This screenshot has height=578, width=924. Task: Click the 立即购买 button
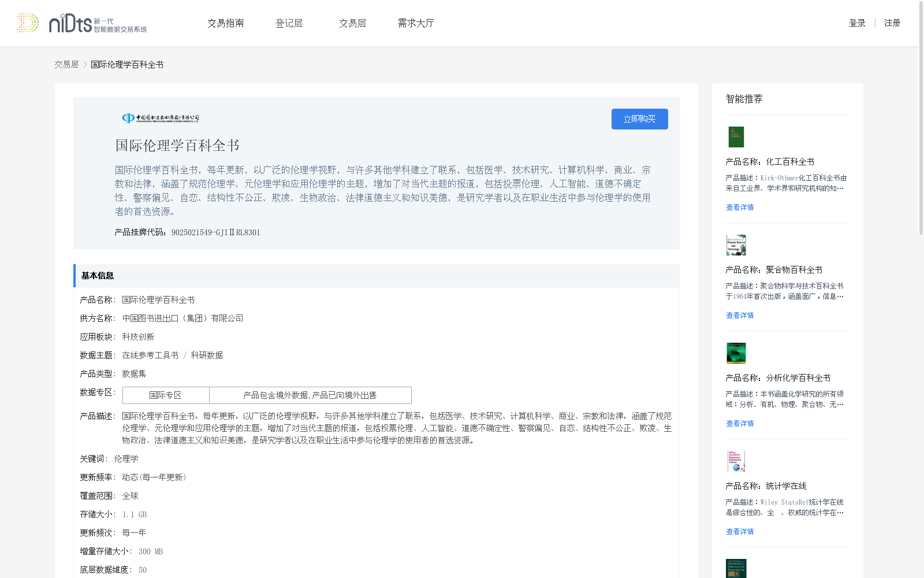click(640, 119)
